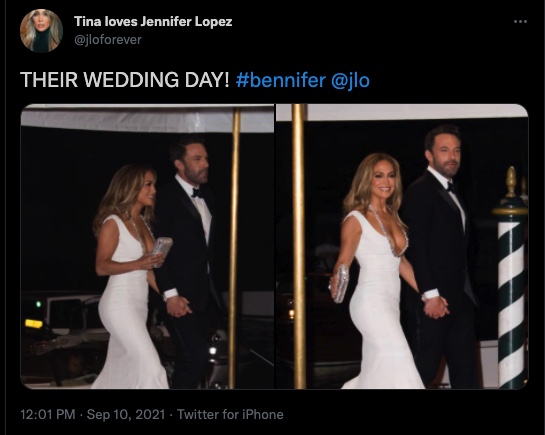Click the round profile avatar picture
The width and height of the screenshot is (545, 435).
click(x=41, y=31)
